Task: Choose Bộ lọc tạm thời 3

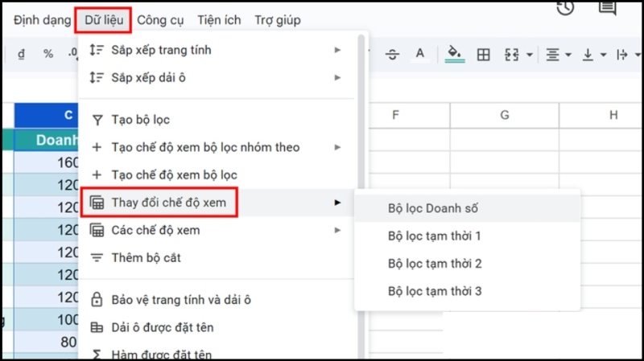Action: pos(468,291)
